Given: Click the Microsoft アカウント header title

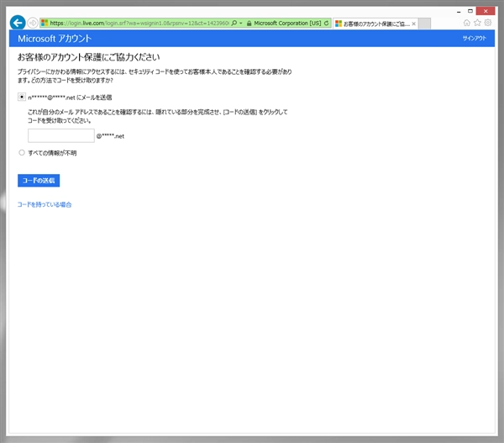Looking at the screenshot, I should tap(55, 39).
